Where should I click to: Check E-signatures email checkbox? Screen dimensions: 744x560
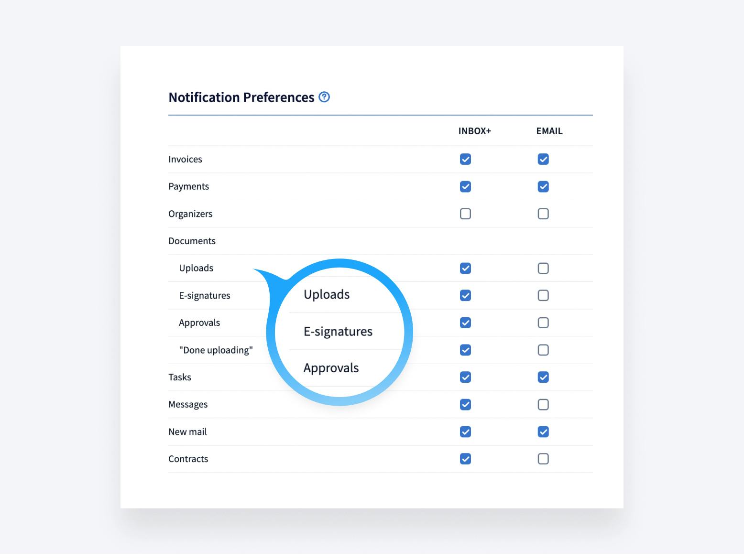click(543, 295)
